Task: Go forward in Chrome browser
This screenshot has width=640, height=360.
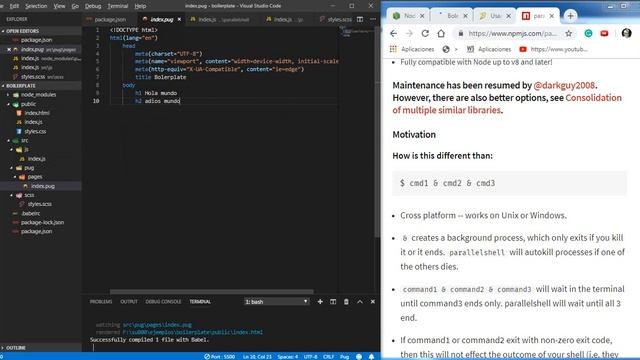Action: pos(409,33)
